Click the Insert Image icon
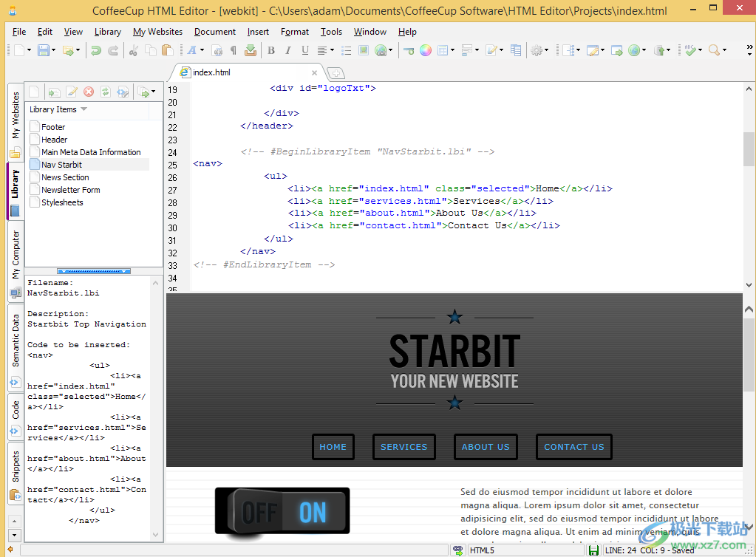Screen dimensions: 756x557 [364, 50]
